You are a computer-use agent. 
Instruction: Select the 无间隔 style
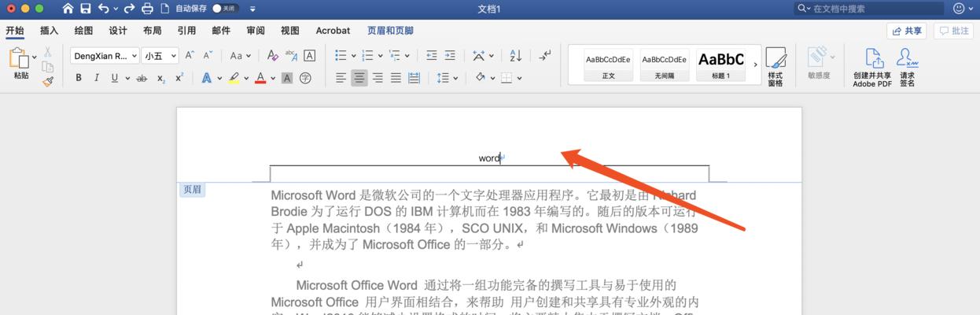click(664, 65)
